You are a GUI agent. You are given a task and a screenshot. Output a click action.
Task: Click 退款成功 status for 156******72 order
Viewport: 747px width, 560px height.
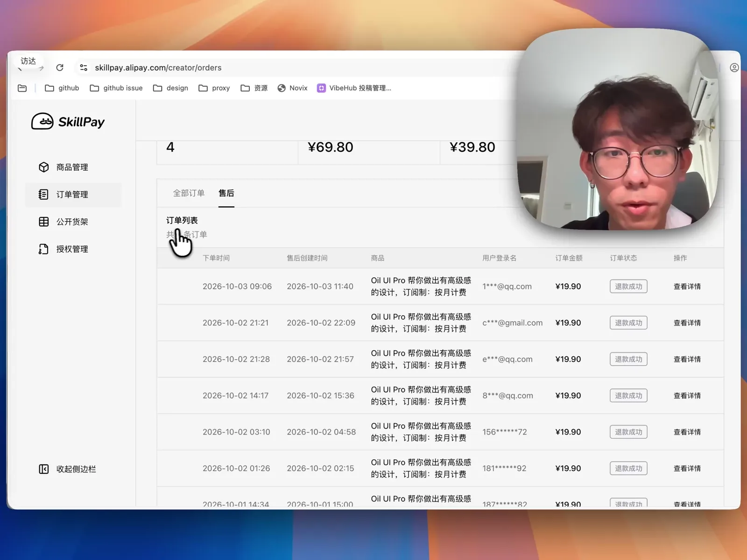[x=628, y=432]
